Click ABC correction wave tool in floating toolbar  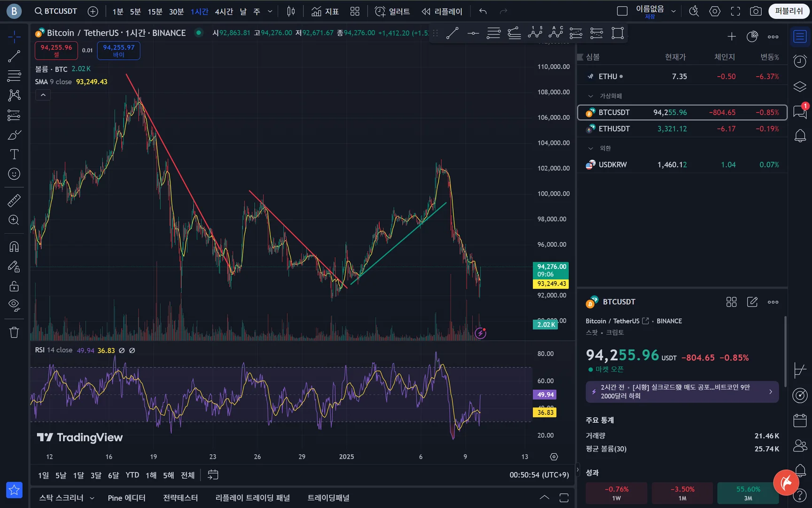[555, 32]
